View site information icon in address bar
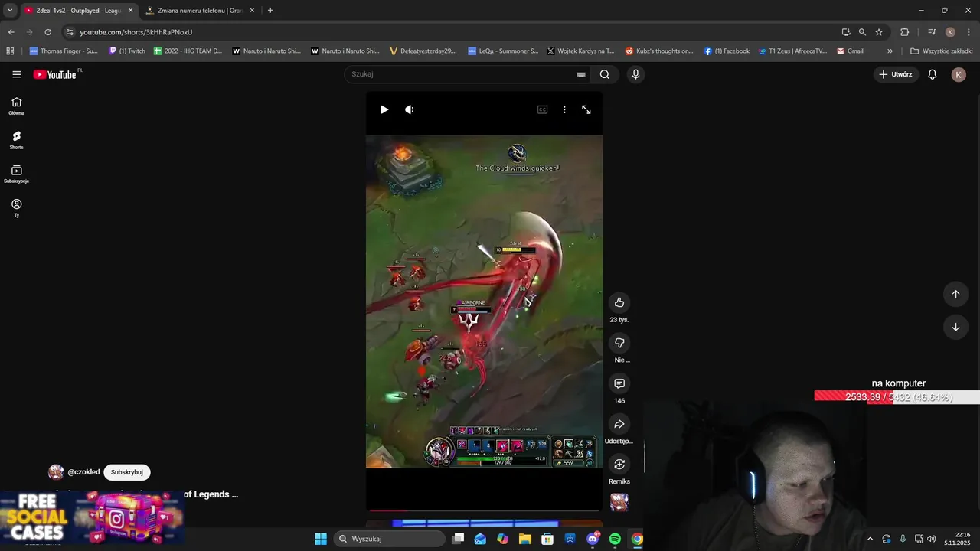This screenshot has width=980, height=551. [x=70, y=32]
